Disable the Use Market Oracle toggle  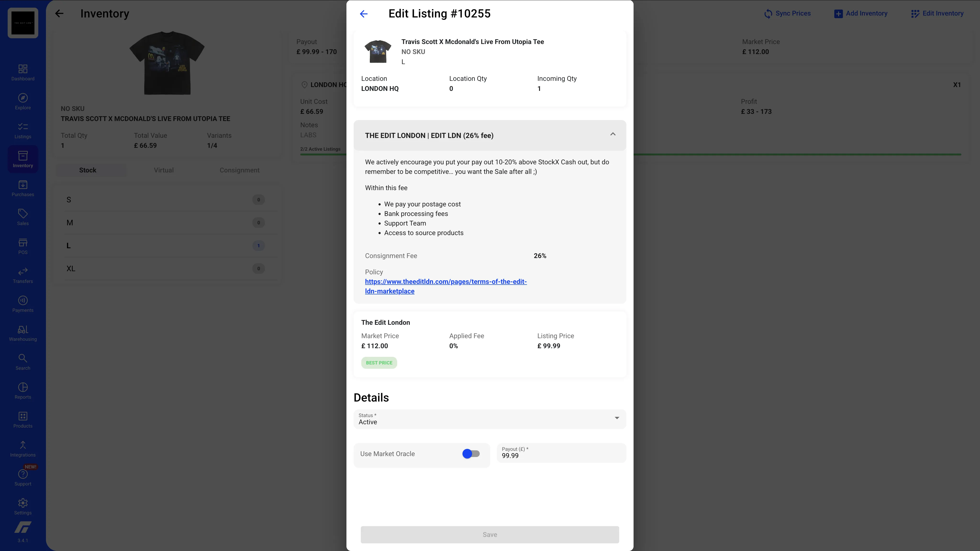tap(471, 453)
